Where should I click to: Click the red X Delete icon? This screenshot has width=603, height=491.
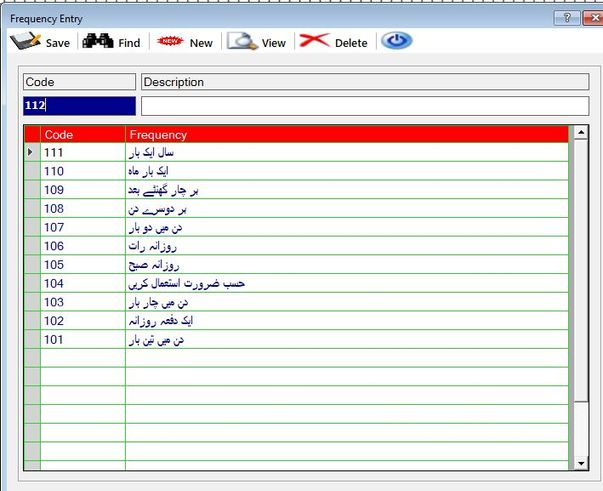pyautogui.click(x=315, y=40)
